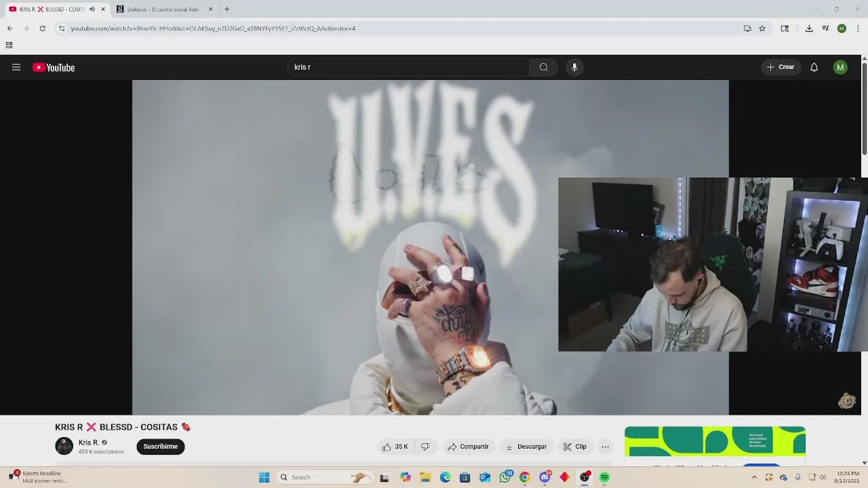Open the Kris R. channel name link
This screenshot has height=488, width=868.
coord(88,443)
